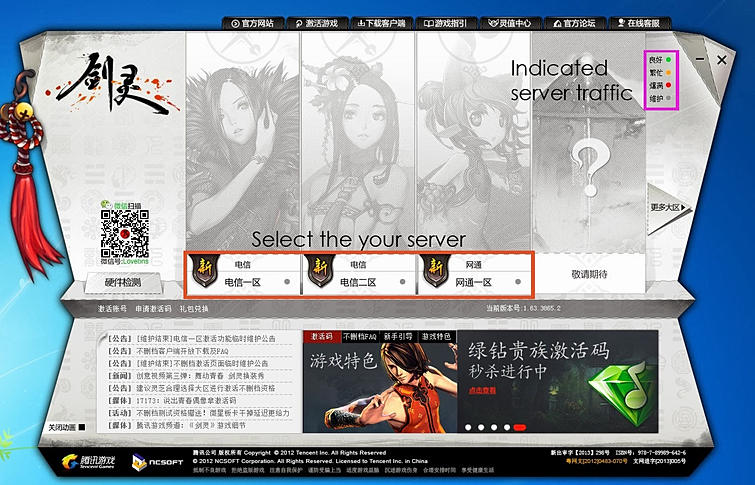Minimize the launcher window
Image resolution: width=755 pixels, height=485 pixels.
[x=701, y=59]
